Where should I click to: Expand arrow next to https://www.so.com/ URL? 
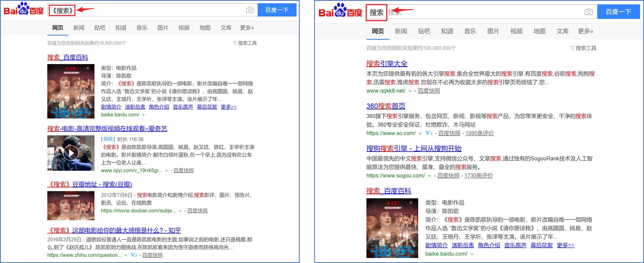click(420, 133)
